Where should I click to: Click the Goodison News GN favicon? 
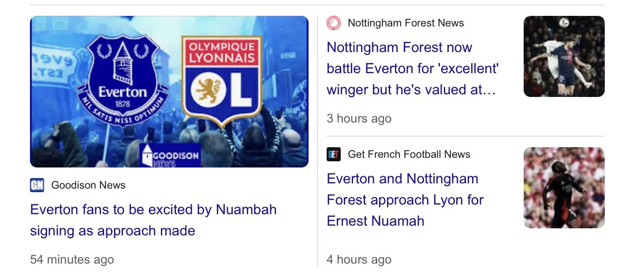pos(37,185)
